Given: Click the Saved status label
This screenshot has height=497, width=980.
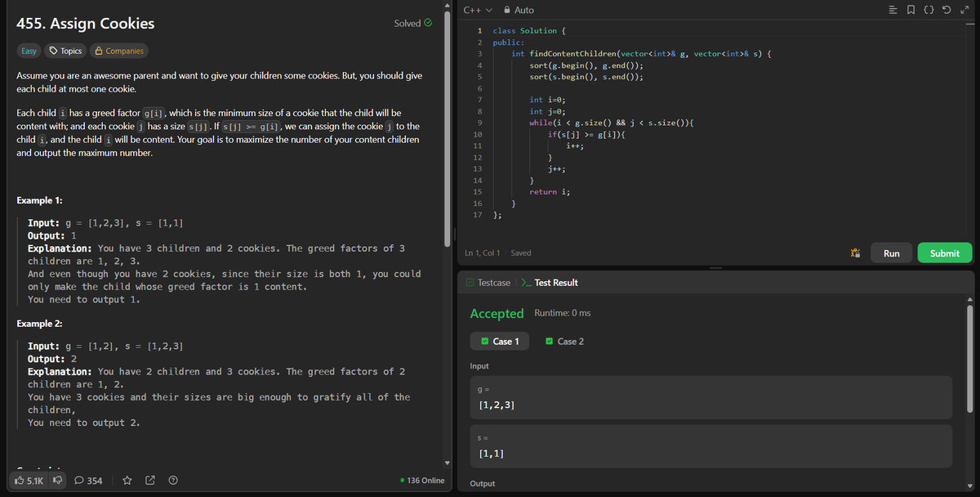Looking at the screenshot, I should [x=521, y=253].
